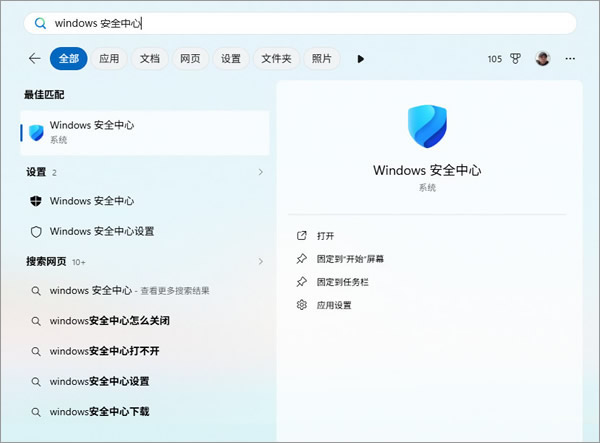Image resolution: width=600 pixels, height=443 pixels.
Task: Expand the 搜索网页 section chevron
Action: tap(261, 261)
